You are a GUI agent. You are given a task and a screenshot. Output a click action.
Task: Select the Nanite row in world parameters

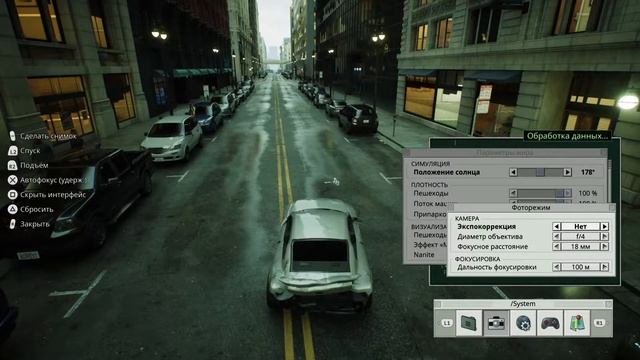coord(424,254)
